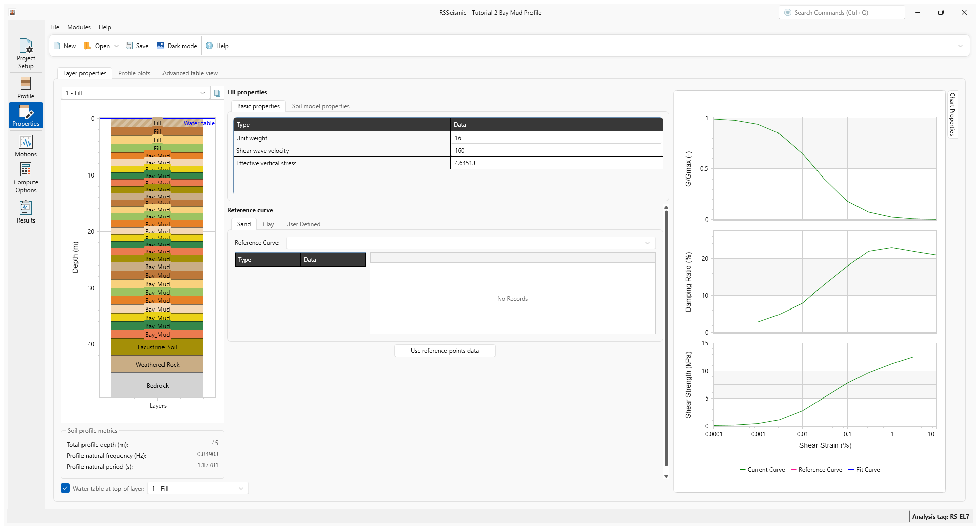Select the Lacustrine_Soil layer
Image resolution: width=980 pixels, height=530 pixels.
tap(157, 347)
